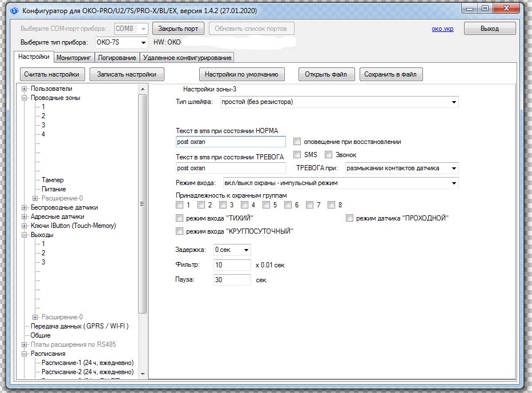The height and width of the screenshot is (393, 532).
Task: Select wired zone 1 in tree
Action: tap(43, 107)
